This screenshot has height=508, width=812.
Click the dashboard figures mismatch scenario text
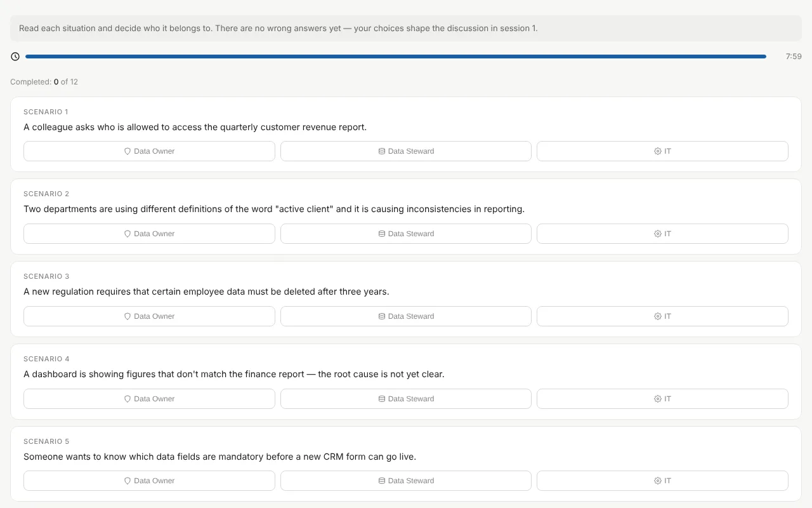[234, 374]
